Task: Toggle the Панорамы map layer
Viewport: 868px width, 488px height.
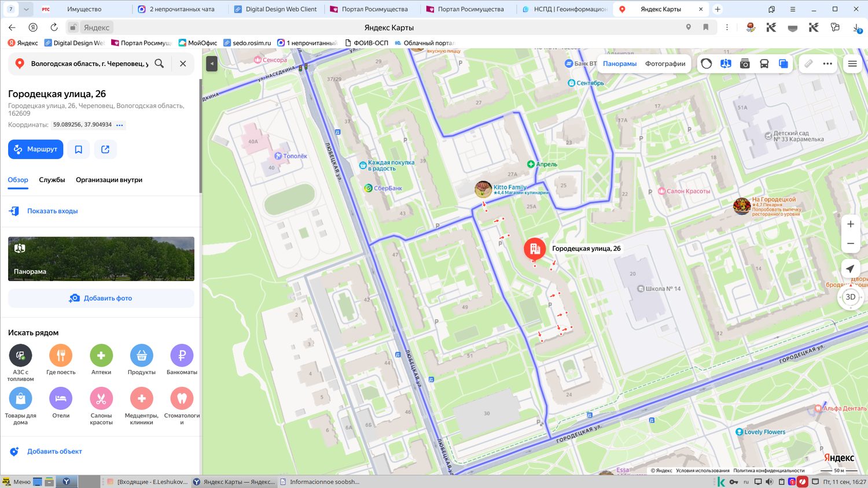Action: point(620,64)
